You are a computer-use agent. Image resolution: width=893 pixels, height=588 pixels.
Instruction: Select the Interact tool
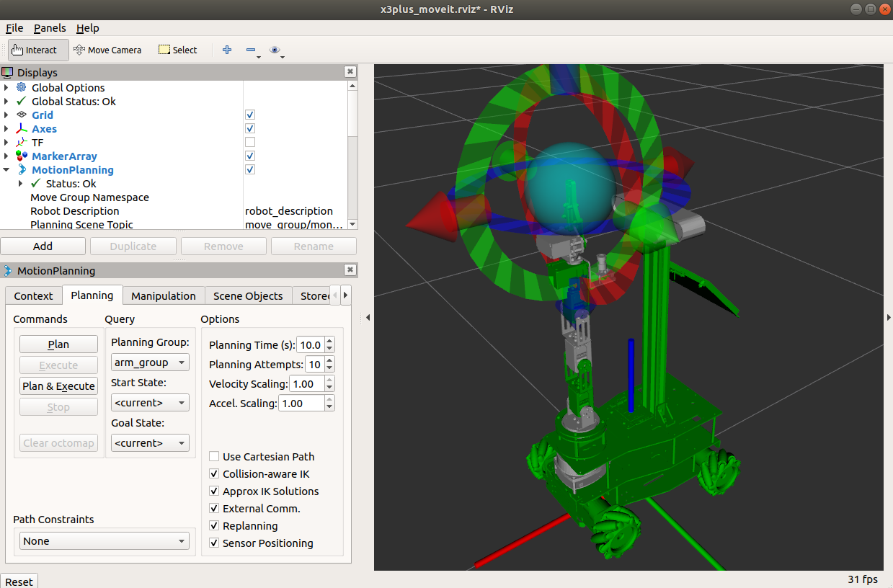pyautogui.click(x=39, y=50)
